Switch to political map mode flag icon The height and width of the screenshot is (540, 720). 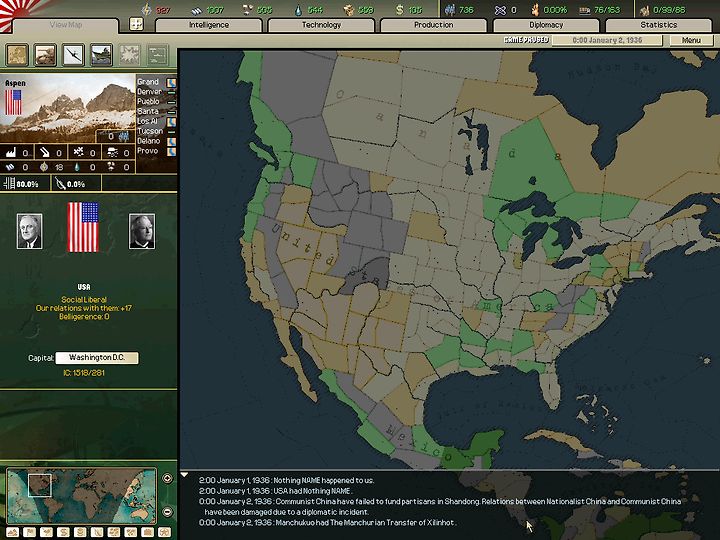(x=29, y=533)
